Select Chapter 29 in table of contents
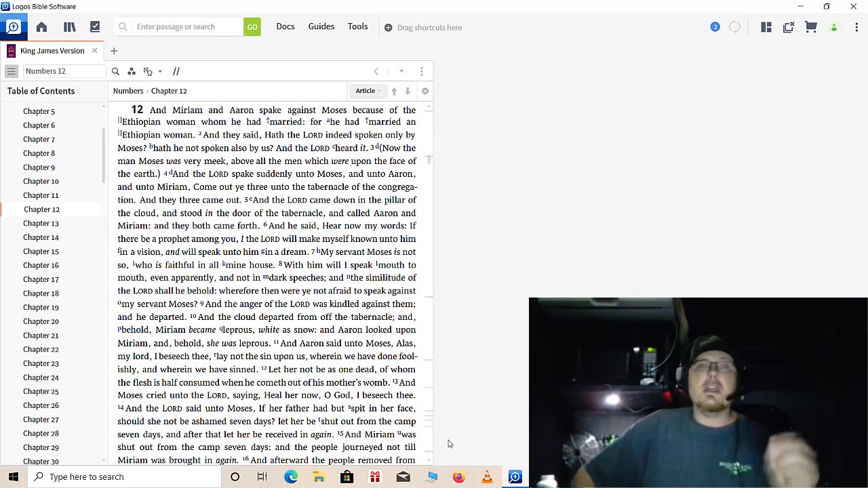 (41, 447)
